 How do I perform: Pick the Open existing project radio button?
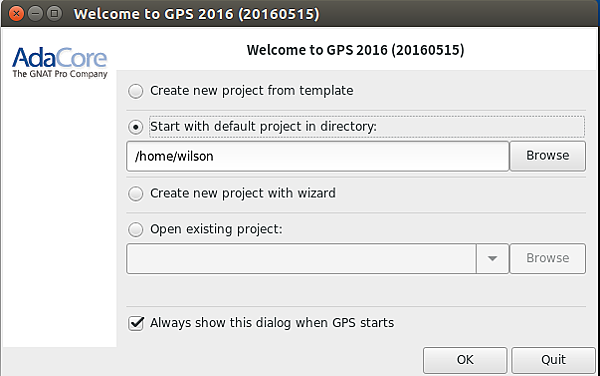click(135, 230)
